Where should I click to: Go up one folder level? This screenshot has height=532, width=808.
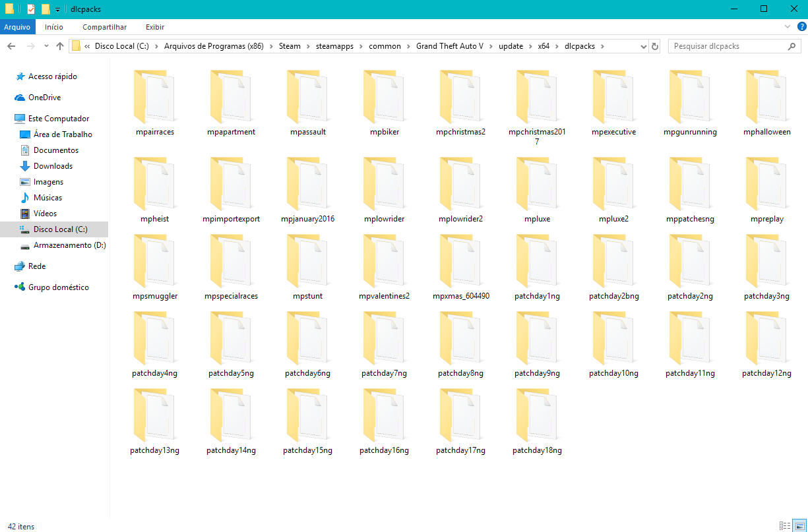click(x=60, y=46)
